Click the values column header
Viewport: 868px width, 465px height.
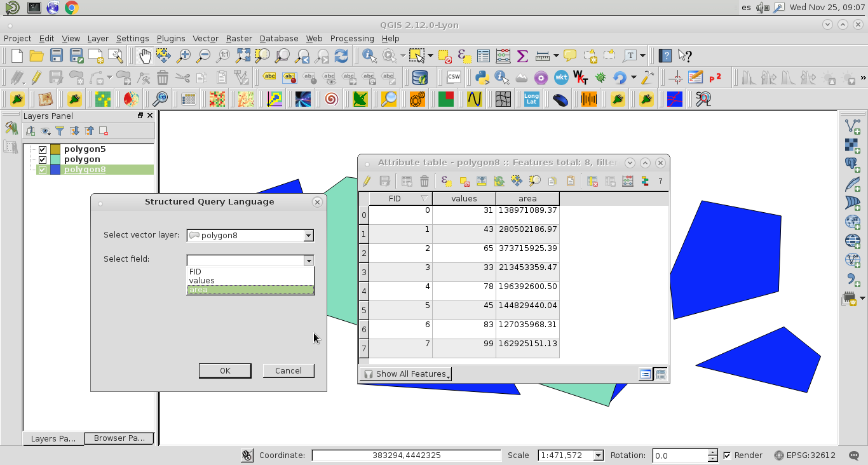[x=464, y=199]
